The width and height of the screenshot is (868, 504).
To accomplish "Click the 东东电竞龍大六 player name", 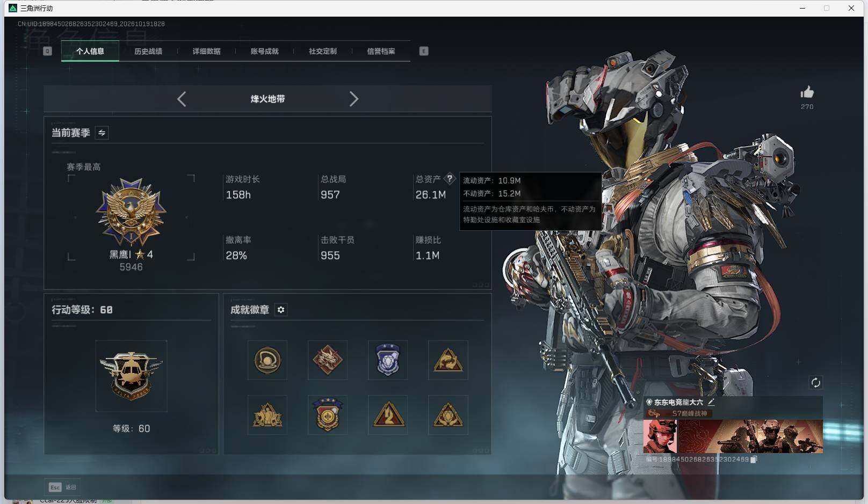I will (678, 402).
